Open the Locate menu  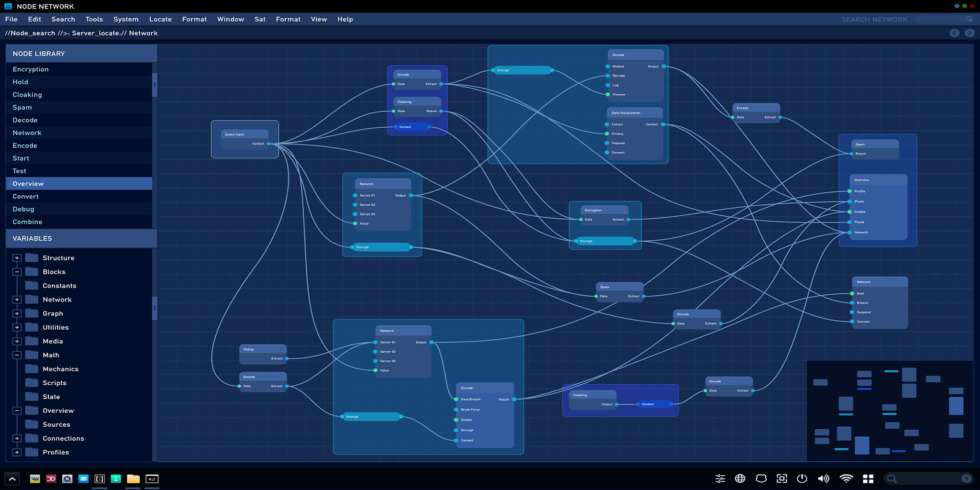160,19
